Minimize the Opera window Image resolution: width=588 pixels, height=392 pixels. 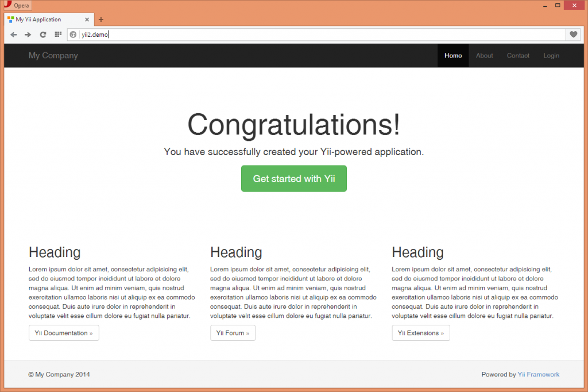click(545, 5)
